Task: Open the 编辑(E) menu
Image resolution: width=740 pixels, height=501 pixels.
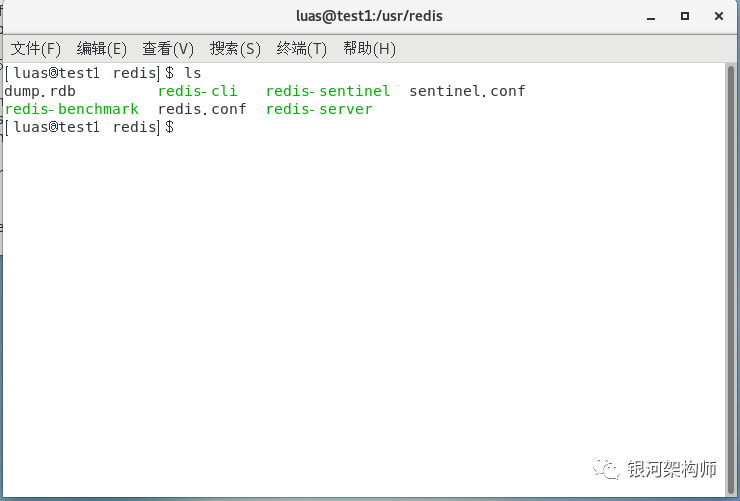Action: (101, 49)
